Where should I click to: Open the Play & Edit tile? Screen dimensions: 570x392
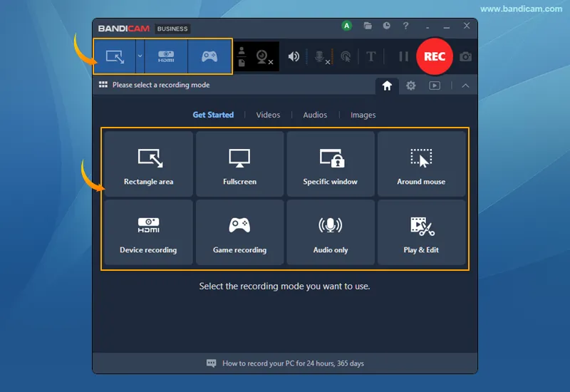(421, 232)
